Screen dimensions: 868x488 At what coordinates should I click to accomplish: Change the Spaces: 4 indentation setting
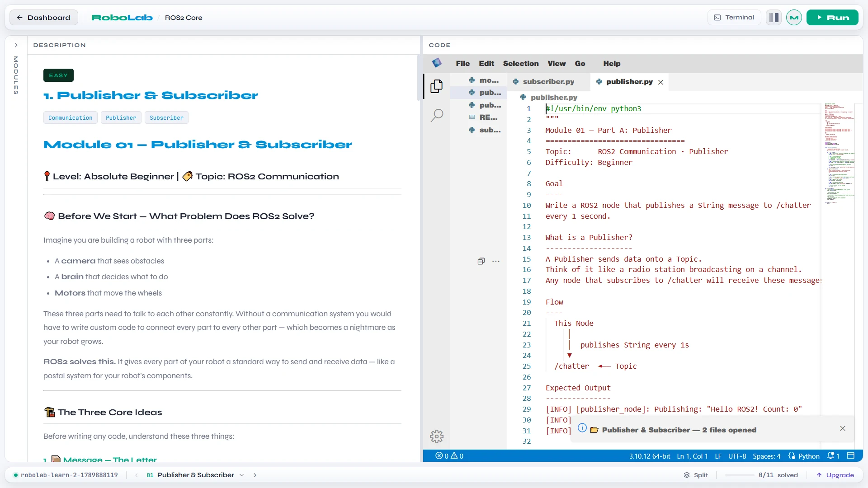tap(766, 456)
